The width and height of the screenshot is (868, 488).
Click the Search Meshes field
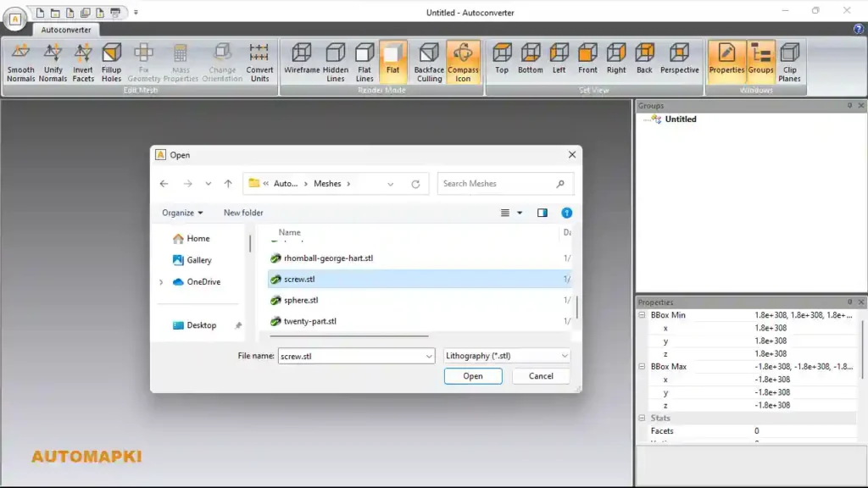coord(505,184)
